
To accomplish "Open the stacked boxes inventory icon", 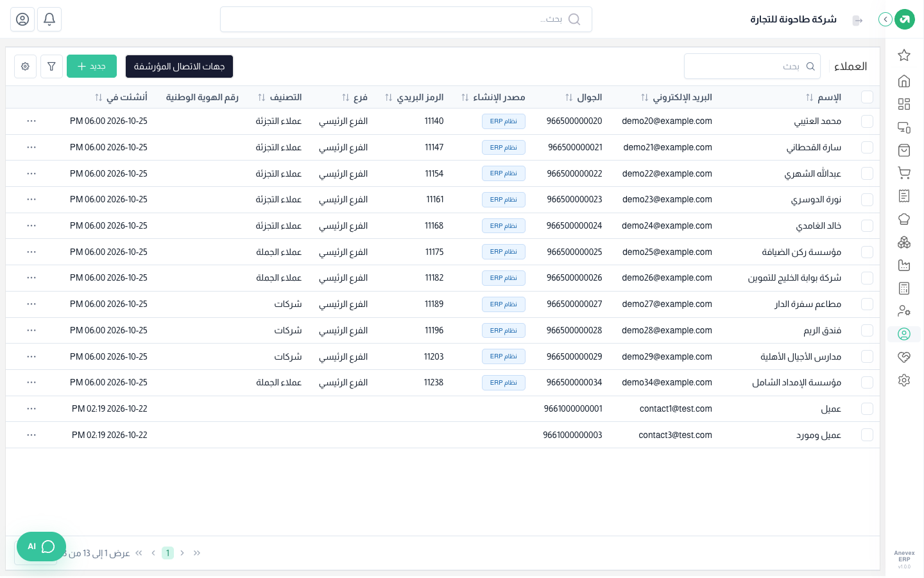I will [904, 242].
